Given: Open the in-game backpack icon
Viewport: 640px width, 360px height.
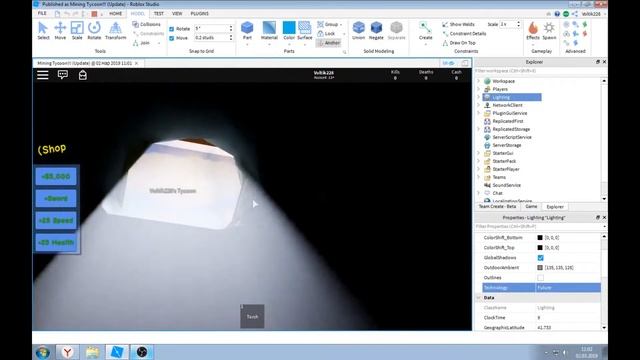Looking at the screenshot, I should [x=82, y=75].
